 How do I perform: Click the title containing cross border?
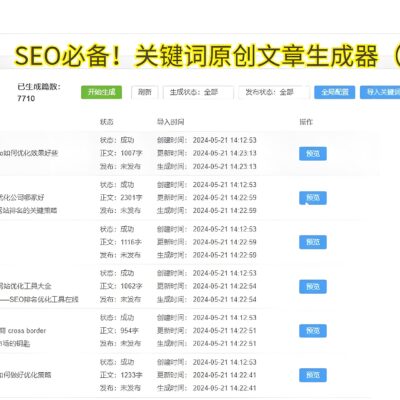pyautogui.click(x=23, y=331)
